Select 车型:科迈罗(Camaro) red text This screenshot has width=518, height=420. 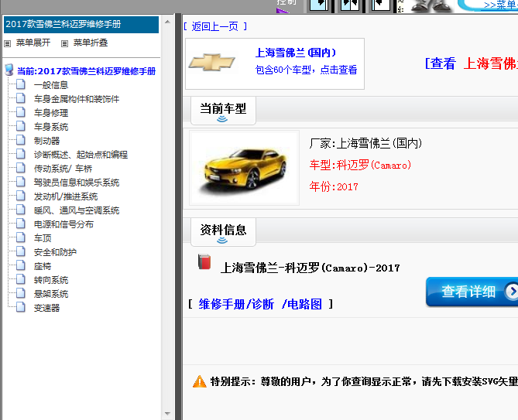[x=360, y=165]
